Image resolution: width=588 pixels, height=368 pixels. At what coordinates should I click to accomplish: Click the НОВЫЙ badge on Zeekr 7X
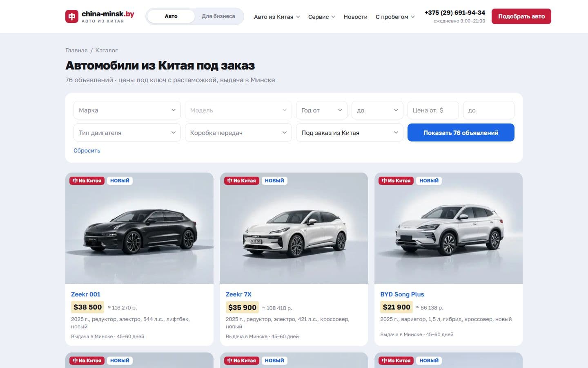pos(274,180)
